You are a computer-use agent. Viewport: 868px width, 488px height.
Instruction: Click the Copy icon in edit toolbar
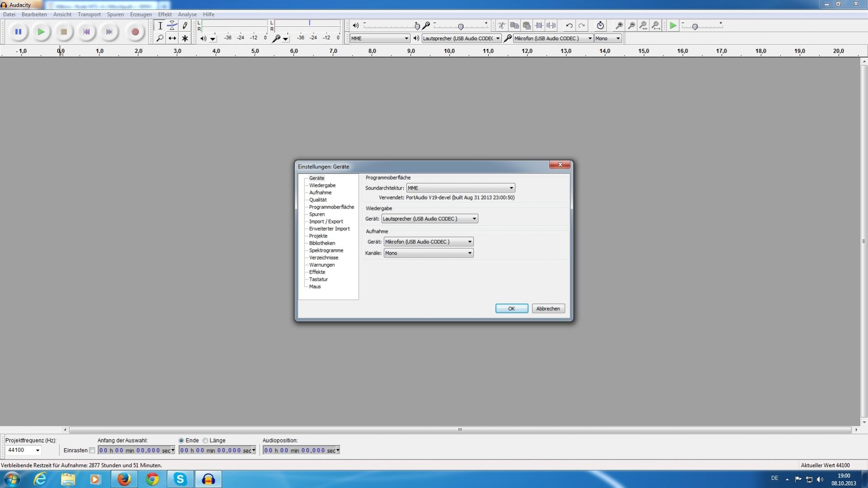(x=514, y=26)
